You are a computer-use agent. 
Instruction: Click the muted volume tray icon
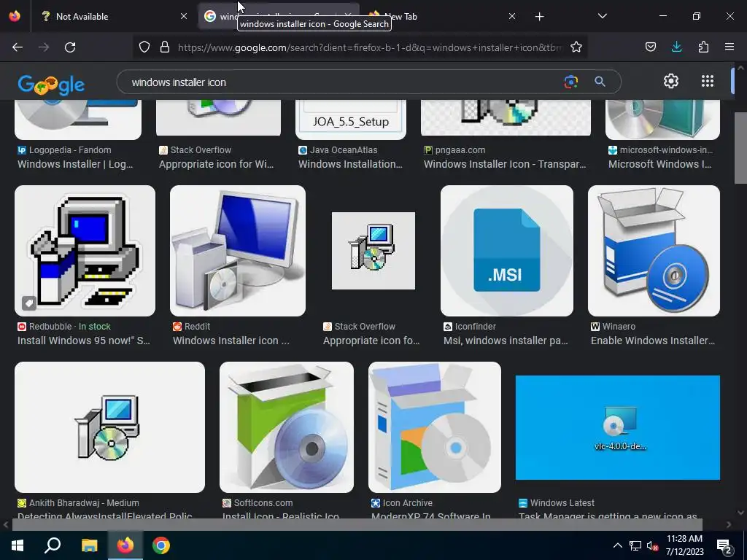point(652,545)
